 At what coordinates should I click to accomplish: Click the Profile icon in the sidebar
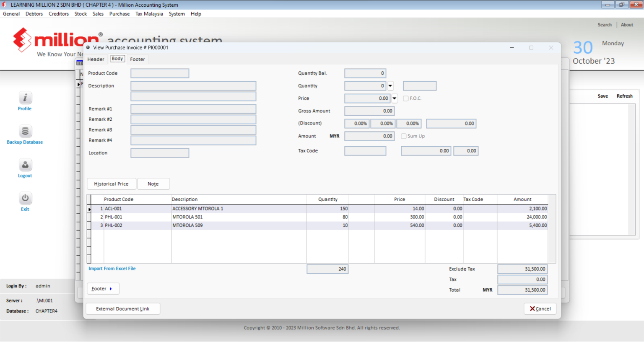tap(25, 97)
